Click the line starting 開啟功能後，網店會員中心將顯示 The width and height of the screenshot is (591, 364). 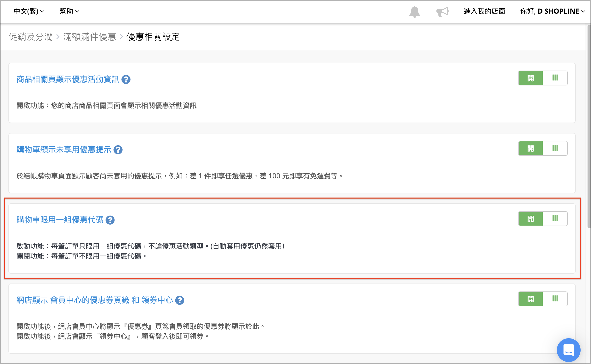pyautogui.click(x=141, y=327)
